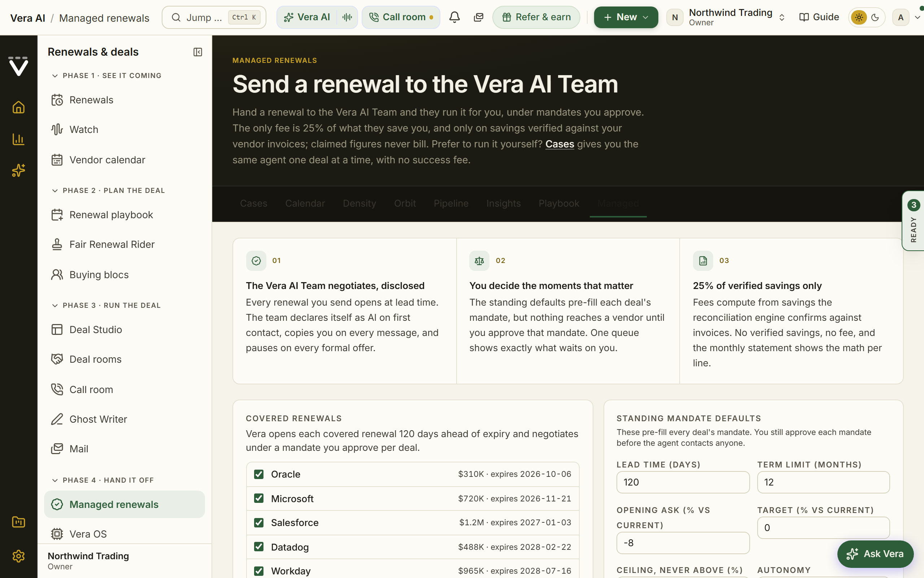The width and height of the screenshot is (924, 578).
Task: Collapse Phase 2 Plan The Deal section
Action: (x=108, y=190)
